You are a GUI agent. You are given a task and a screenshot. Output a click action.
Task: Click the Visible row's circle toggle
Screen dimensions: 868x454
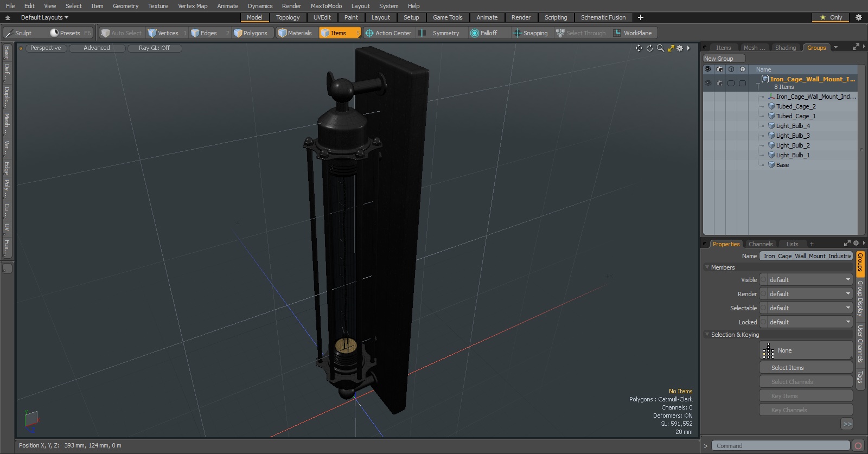(763, 280)
